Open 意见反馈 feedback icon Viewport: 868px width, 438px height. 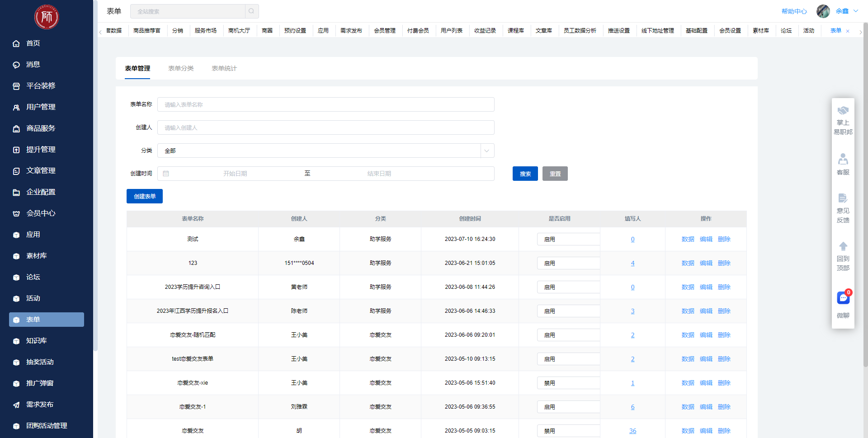click(x=843, y=198)
